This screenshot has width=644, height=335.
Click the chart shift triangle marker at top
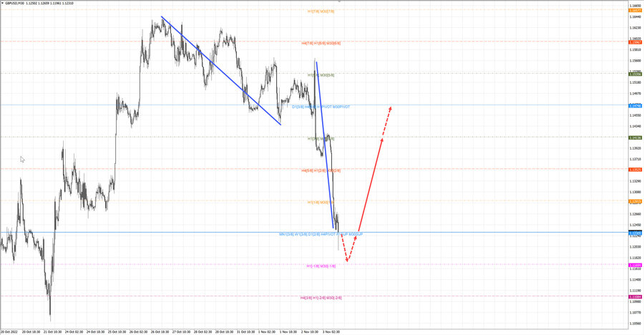tap(339, 1)
